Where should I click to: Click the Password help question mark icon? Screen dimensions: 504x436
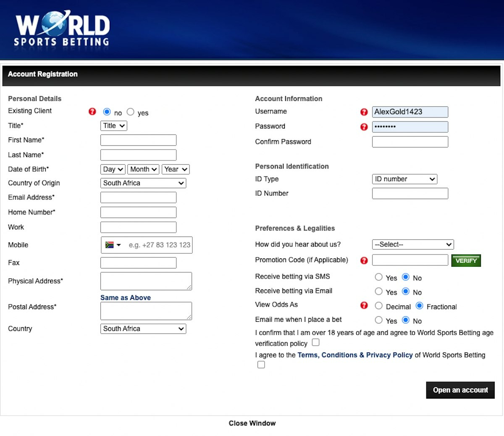click(364, 127)
